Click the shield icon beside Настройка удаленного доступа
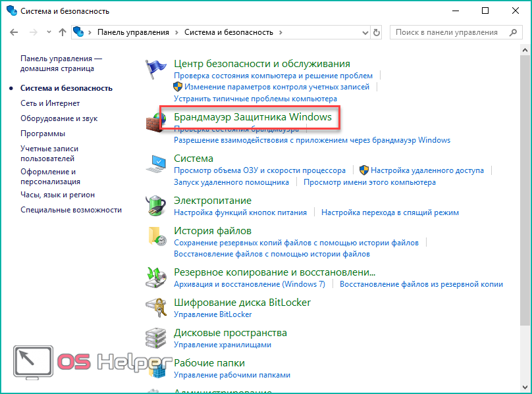Image resolution: width=532 pixels, height=394 pixels. tap(363, 170)
